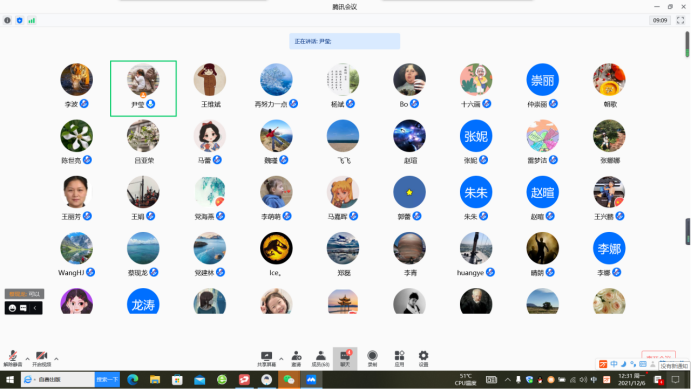Show meeting info icon at top-left
The image size is (692, 389).
[x=8, y=20]
